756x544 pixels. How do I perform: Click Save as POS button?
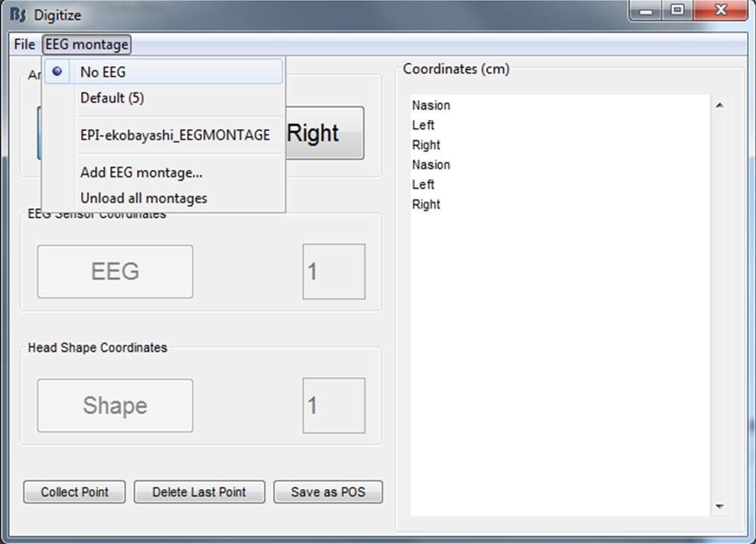pyautogui.click(x=328, y=492)
